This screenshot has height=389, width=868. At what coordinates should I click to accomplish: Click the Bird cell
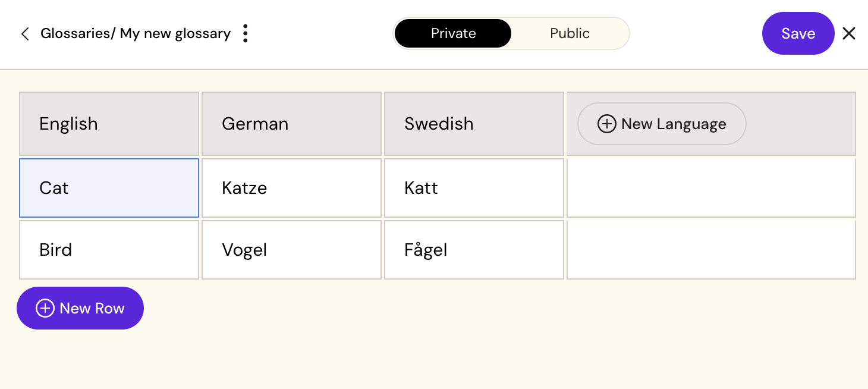pos(109,250)
